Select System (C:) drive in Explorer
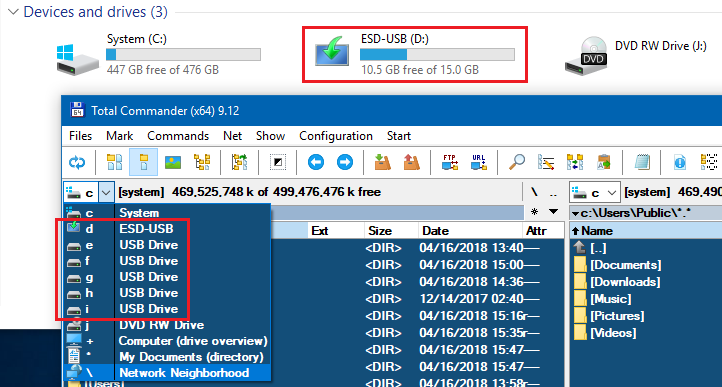The image size is (722, 387). point(158,54)
